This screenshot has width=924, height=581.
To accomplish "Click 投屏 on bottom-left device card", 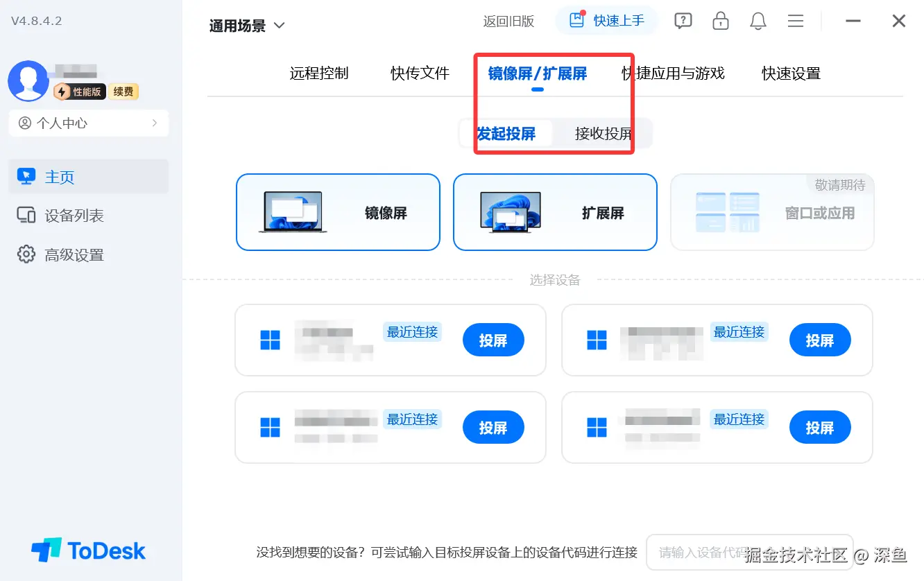I will coord(493,428).
